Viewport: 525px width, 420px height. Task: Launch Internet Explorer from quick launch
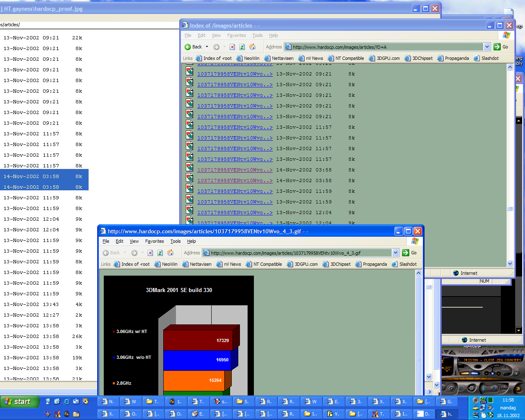pyautogui.click(x=66, y=402)
